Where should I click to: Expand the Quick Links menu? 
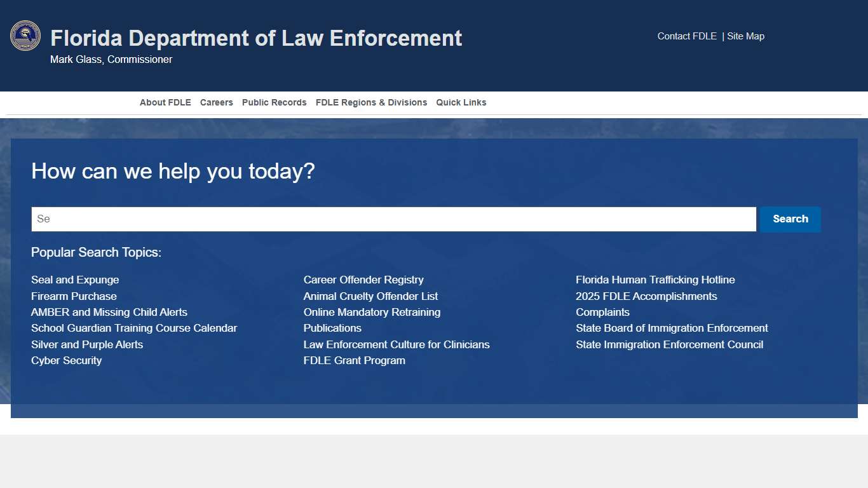[461, 102]
